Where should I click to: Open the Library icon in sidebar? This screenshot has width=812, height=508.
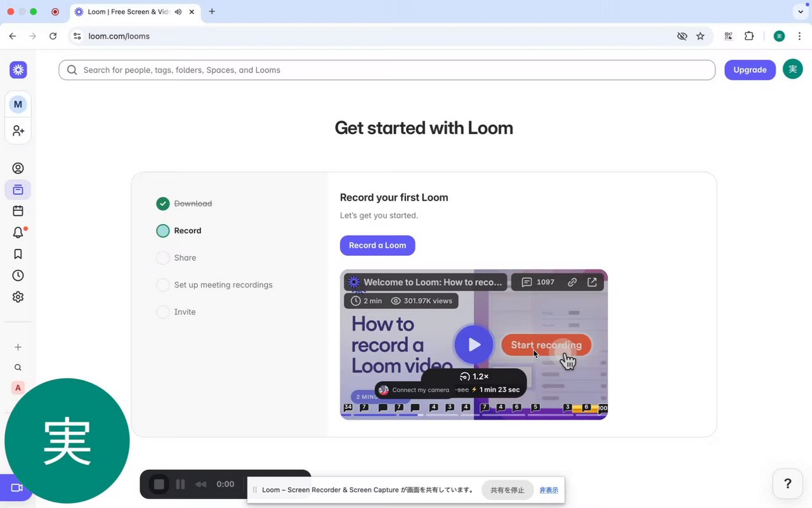(18, 190)
